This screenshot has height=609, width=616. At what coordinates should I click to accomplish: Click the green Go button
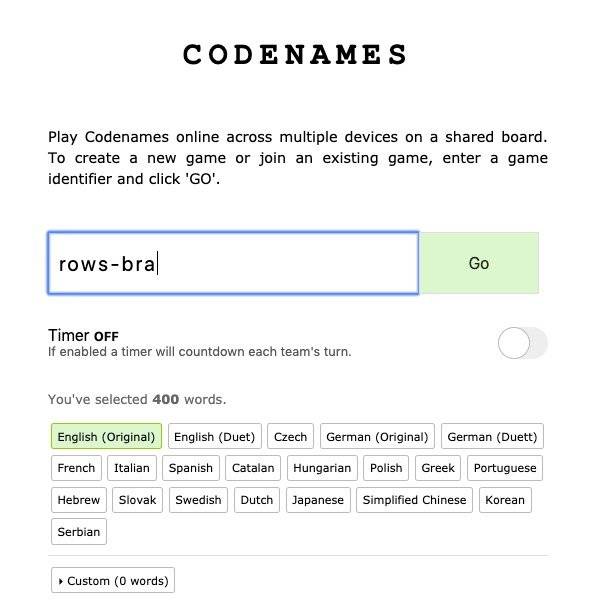click(x=479, y=263)
